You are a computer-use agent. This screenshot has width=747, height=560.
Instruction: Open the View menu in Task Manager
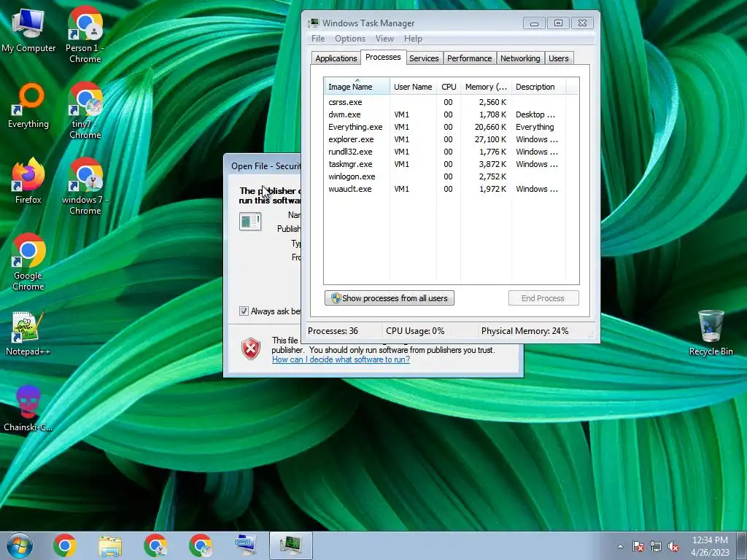384,39
